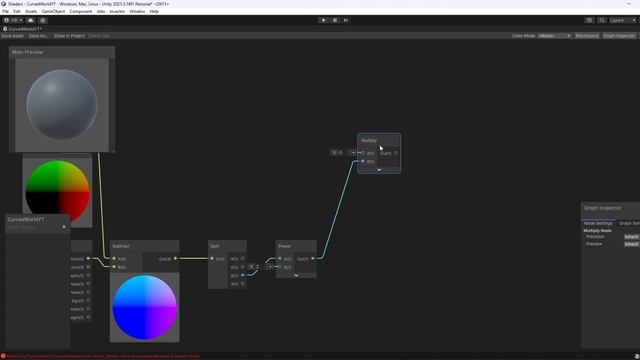Click Split node B output port
The image size is (640, 360).
pos(242,275)
